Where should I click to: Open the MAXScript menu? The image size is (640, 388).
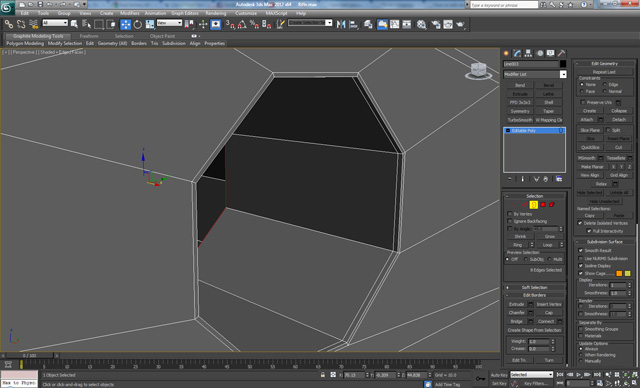tap(276, 13)
